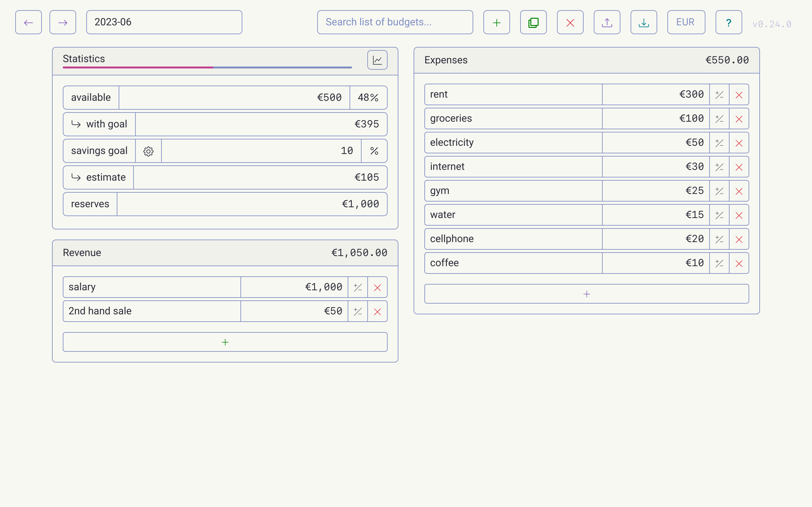The height and width of the screenshot is (507, 812).
Task: Add new expense item row
Action: tap(586, 293)
